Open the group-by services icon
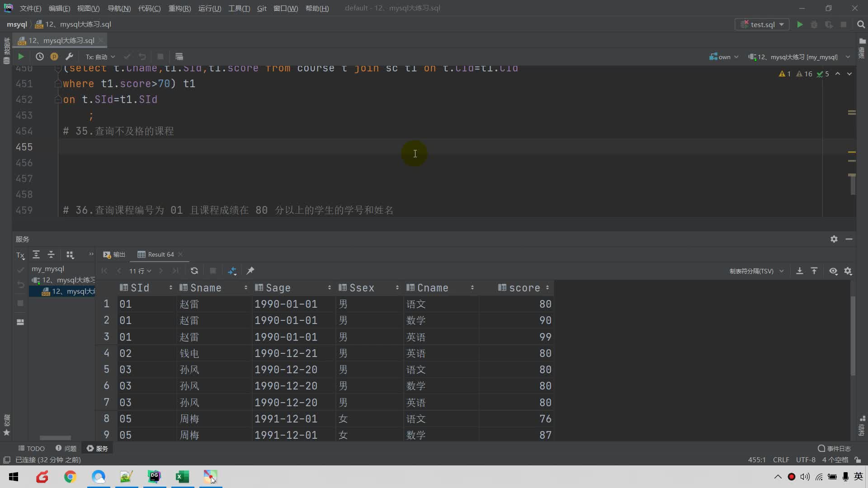The height and width of the screenshot is (488, 868). pyautogui.click(x=70, y=254)
